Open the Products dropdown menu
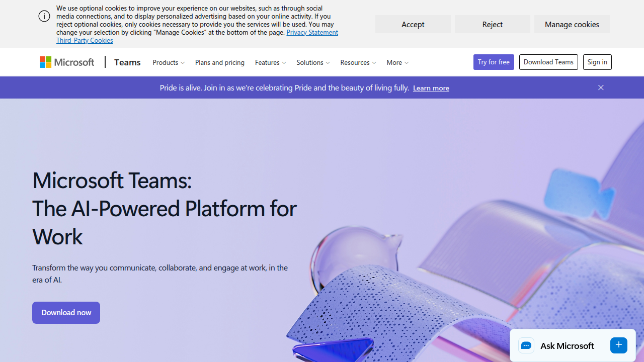Viewport: 644px width, 362px height. pos(169,62)
